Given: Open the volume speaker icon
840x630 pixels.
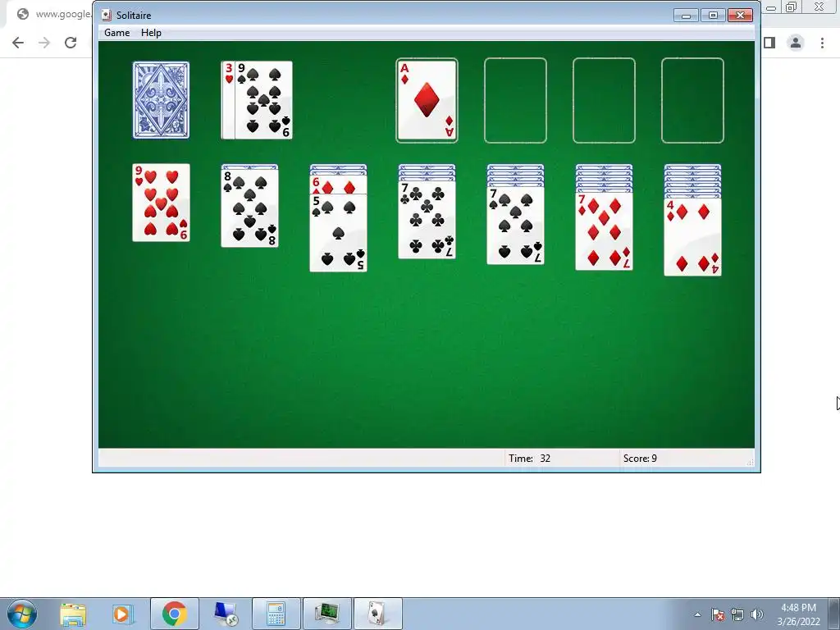Looking at the screenshot, I should pos(757,614).
